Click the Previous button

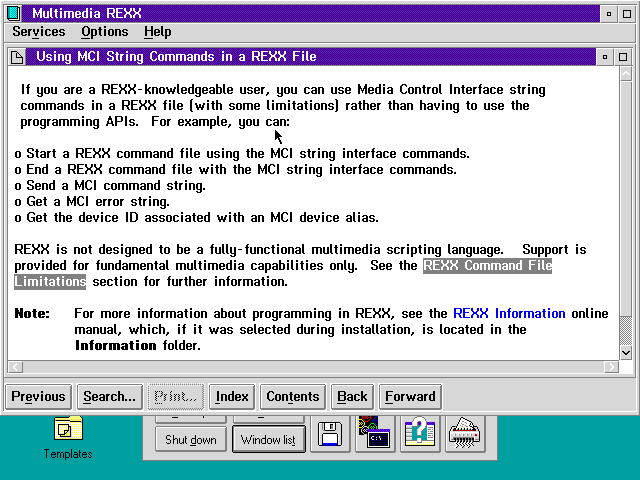(x=38, y=396)
